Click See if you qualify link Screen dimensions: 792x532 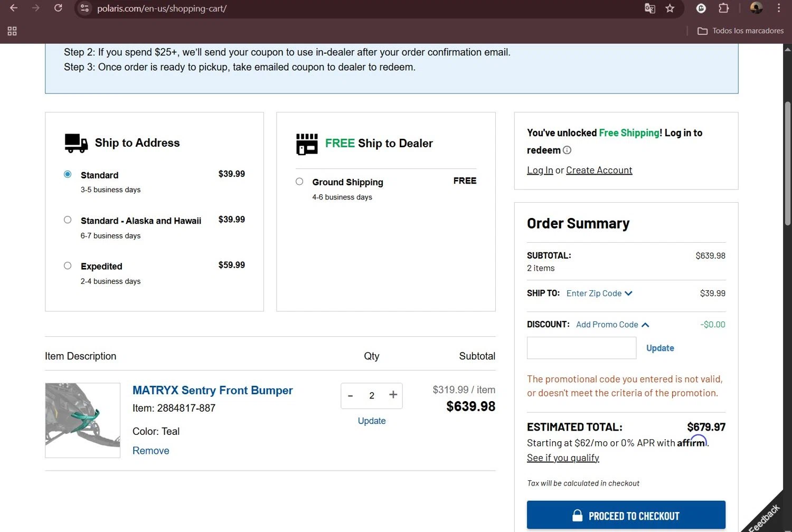pyautogui.click(x=563, y=458)
